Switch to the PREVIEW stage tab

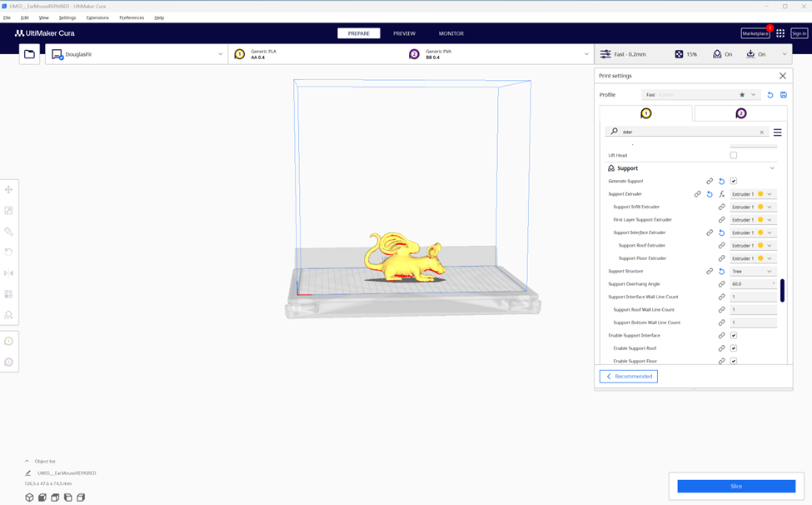404,33
